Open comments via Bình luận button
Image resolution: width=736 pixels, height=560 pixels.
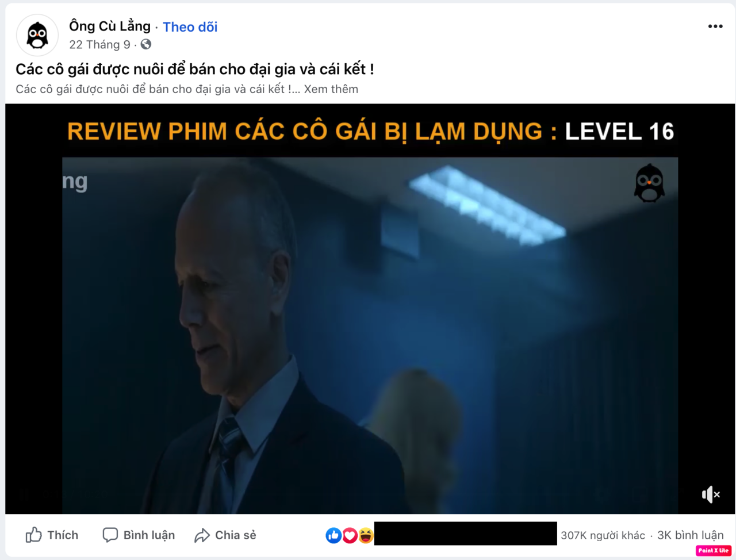tap(139, 535)
